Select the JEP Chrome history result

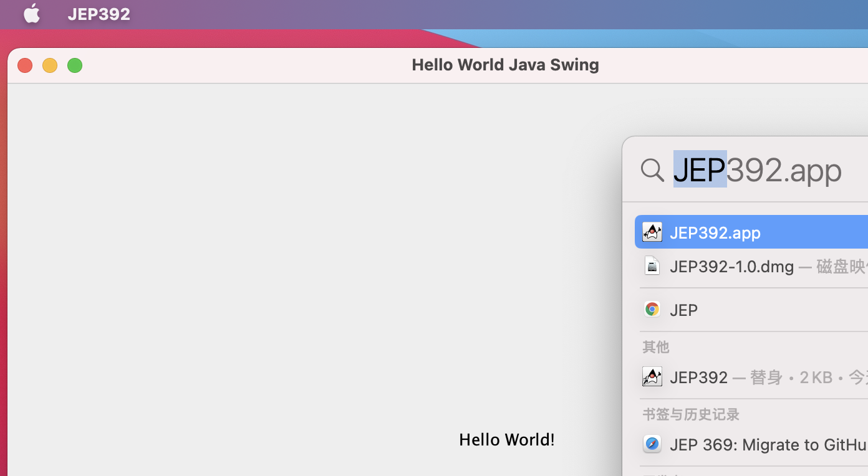683,309
